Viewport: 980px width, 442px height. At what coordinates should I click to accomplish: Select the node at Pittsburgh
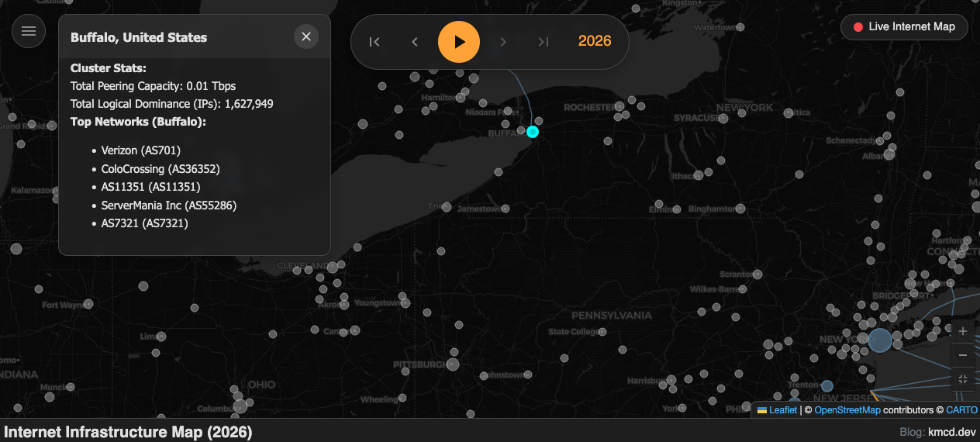(453, 364)
